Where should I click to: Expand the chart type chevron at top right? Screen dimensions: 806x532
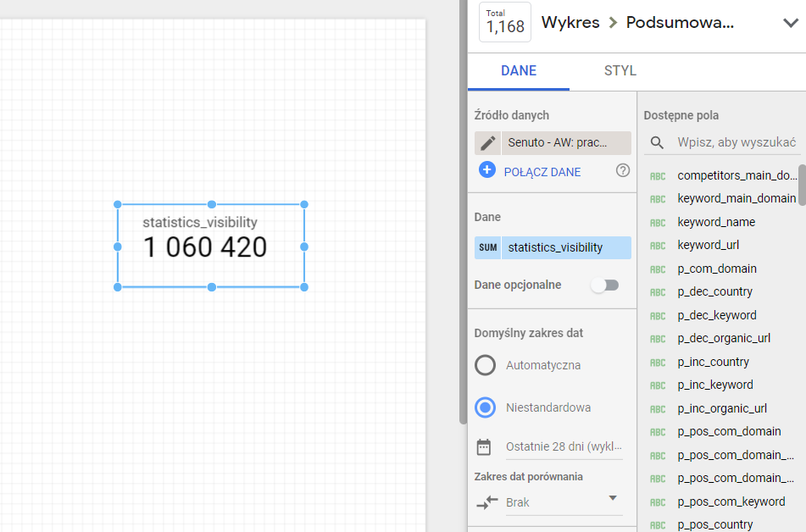point(790,23)
